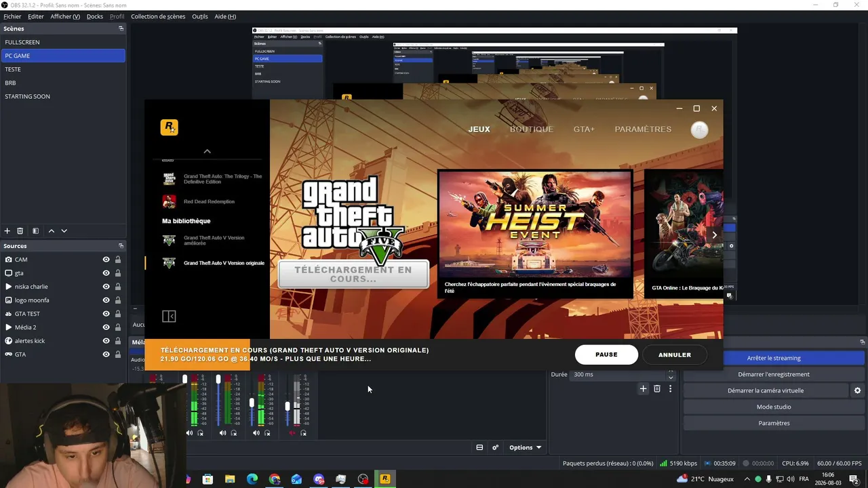Hide the logo moonfa source

(106, 300)
